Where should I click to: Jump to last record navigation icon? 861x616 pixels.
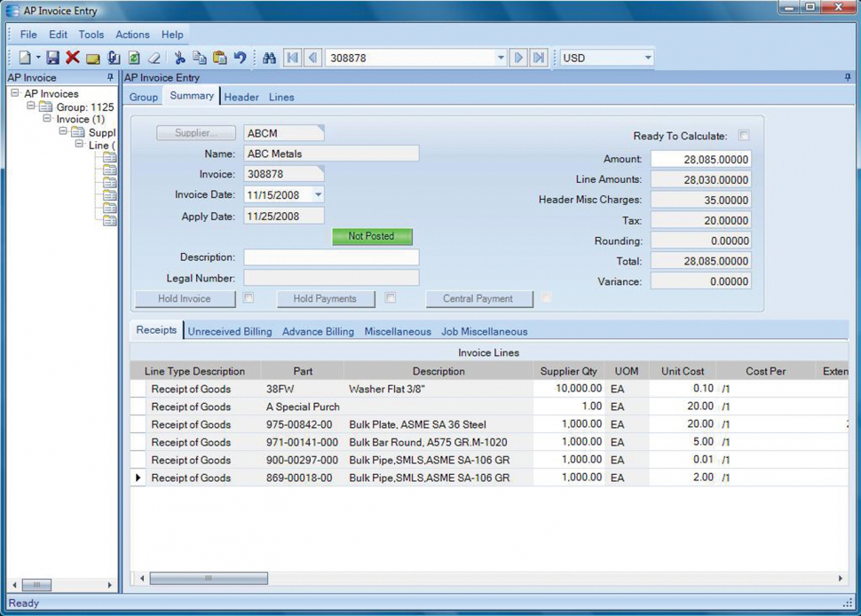539,58
